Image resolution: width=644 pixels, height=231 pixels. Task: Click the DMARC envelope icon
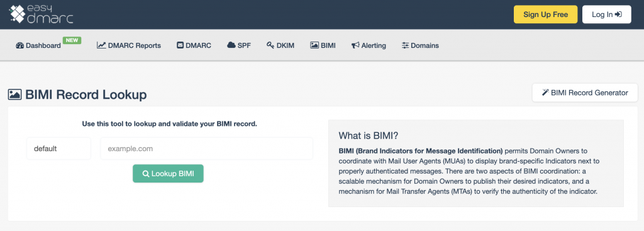180,45
